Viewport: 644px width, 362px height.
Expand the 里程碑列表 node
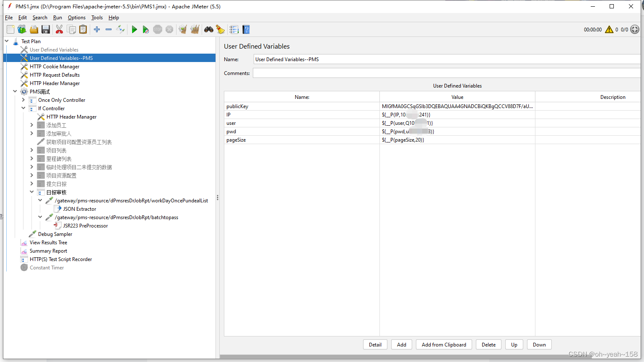click(32, 158)
